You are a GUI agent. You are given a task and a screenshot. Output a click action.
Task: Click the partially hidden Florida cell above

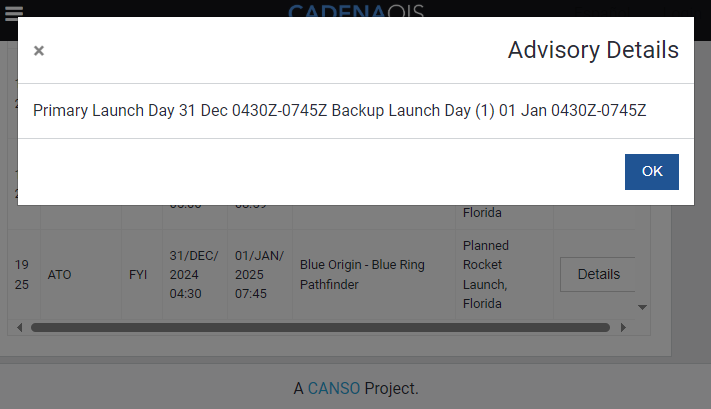482,213
